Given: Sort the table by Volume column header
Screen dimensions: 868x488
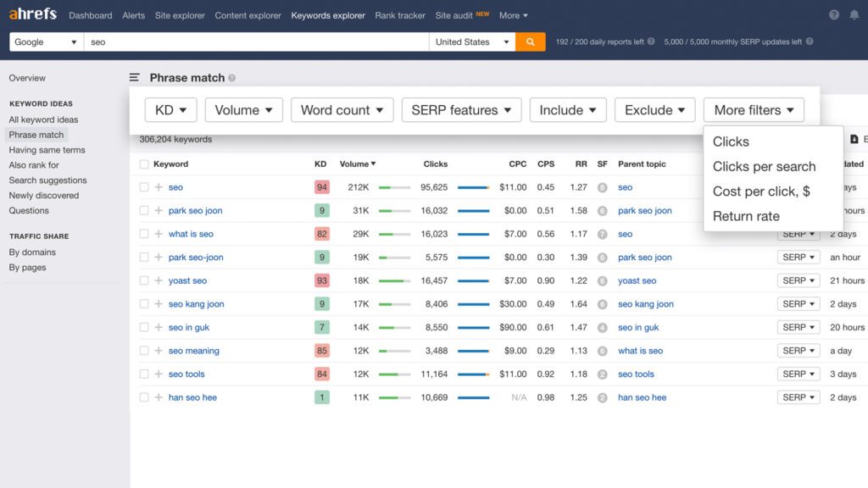Looking at the screenshot, I should pyautogui.click(x=357, y=164).
